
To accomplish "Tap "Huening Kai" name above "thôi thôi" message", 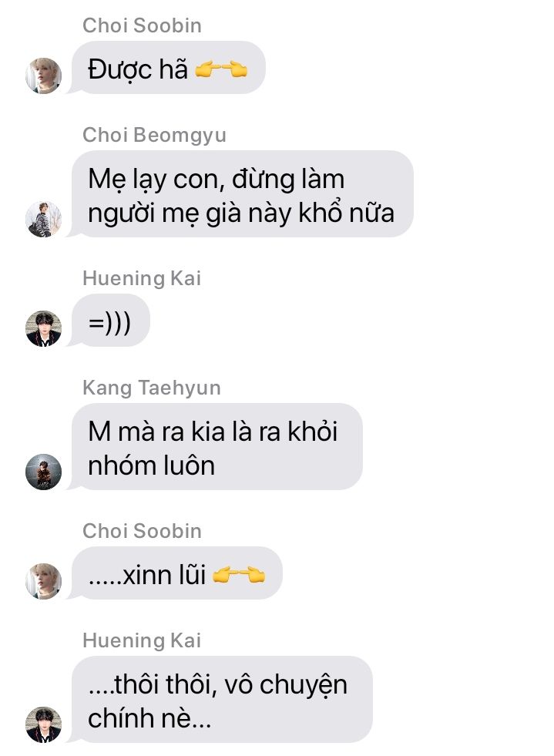I will 141,640.
